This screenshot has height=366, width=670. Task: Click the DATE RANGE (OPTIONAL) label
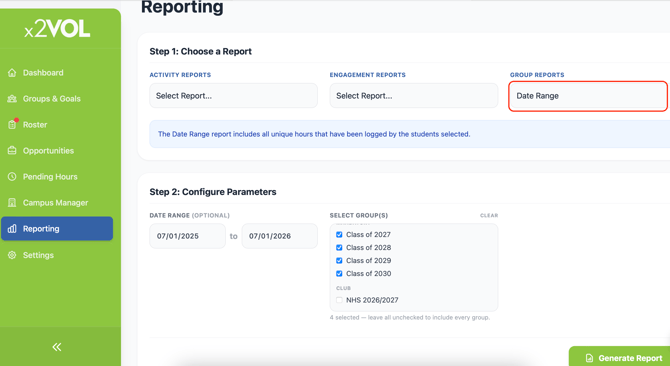point(189,215)
